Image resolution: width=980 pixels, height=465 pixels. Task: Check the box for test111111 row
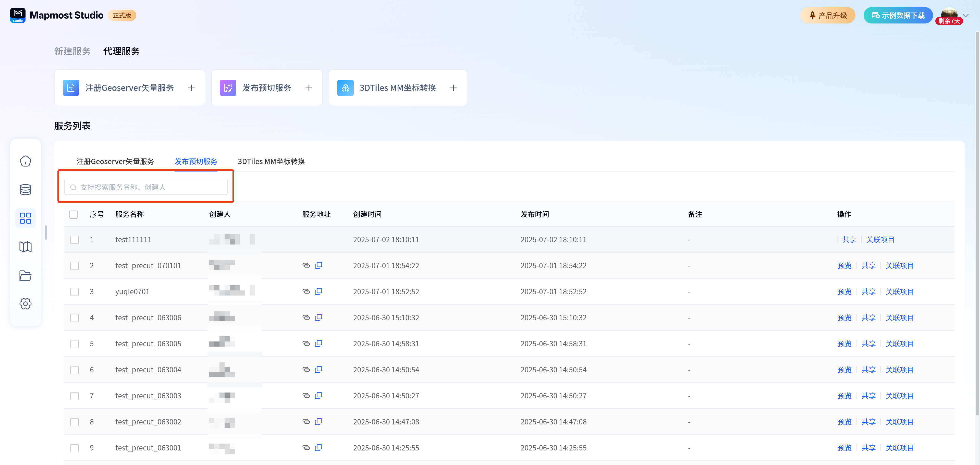coord(75,240)
